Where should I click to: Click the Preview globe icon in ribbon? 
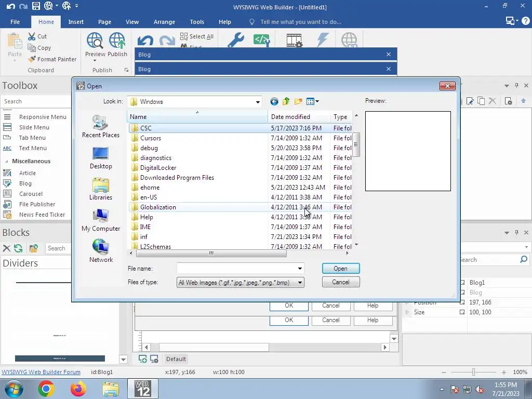pos(95,41)
